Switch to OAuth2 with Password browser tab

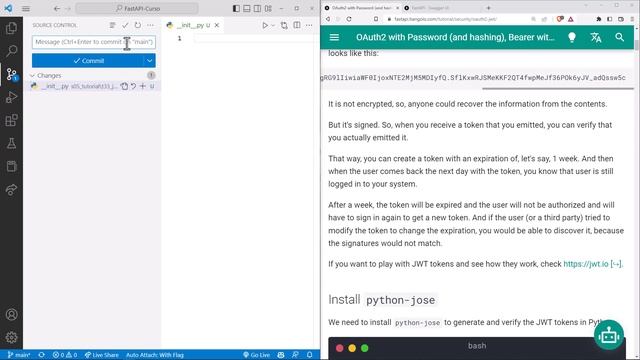point(361,8)
